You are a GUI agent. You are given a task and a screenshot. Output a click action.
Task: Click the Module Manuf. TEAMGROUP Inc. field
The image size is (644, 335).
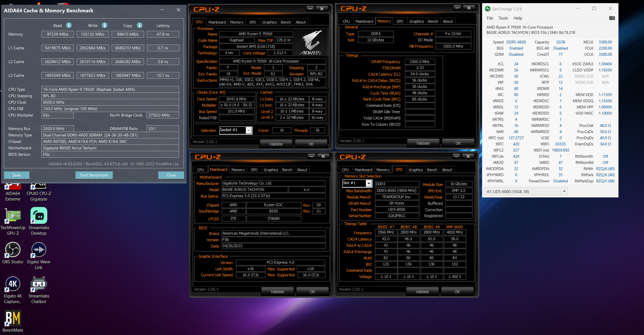[397, 197]
